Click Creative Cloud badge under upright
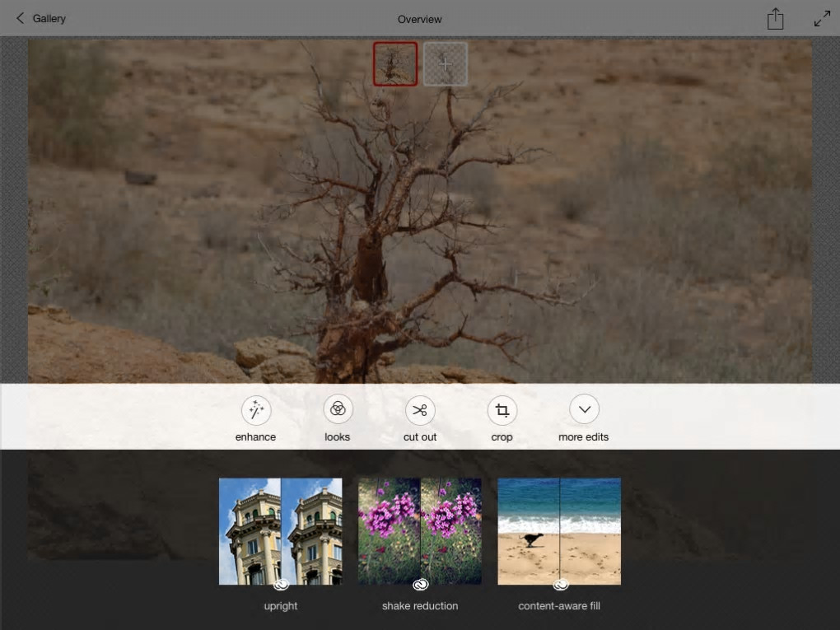Screen dimensions: 840x630 pyautogui.click(x=281, y=585)
